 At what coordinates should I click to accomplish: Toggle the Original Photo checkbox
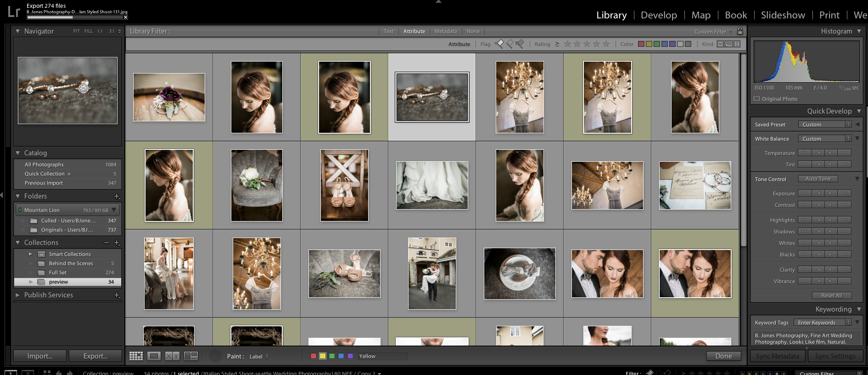coord(757,99)
